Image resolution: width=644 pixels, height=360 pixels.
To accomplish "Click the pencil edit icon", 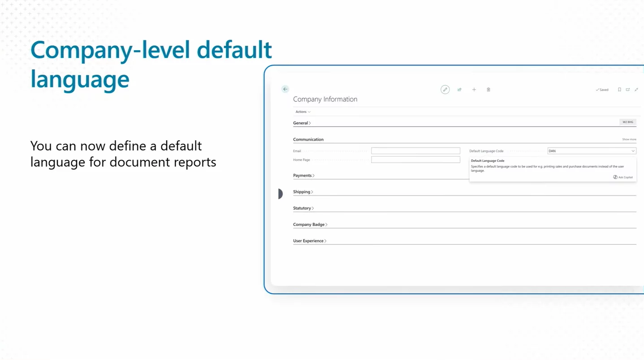I will point(445,90).
